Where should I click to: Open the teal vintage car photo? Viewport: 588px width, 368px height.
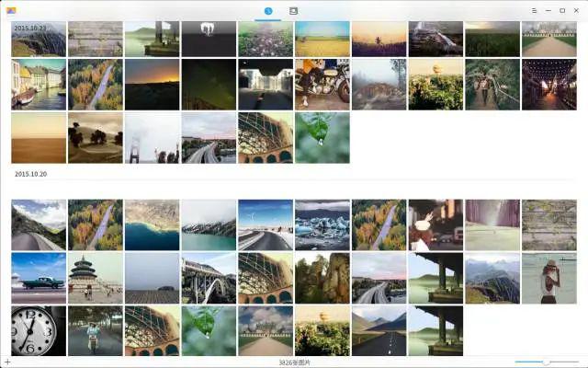pyautogui.click(x=39, y=278)
